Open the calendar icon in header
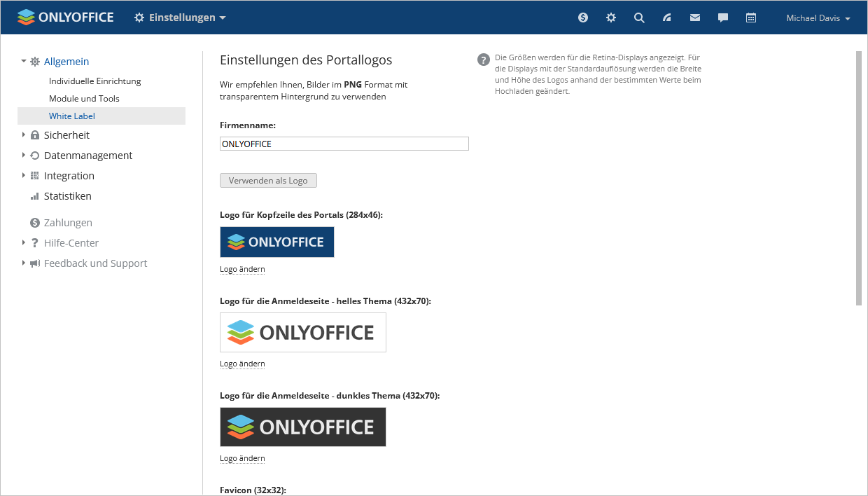Viewport: 868px width, 496px height. [751, 18]
